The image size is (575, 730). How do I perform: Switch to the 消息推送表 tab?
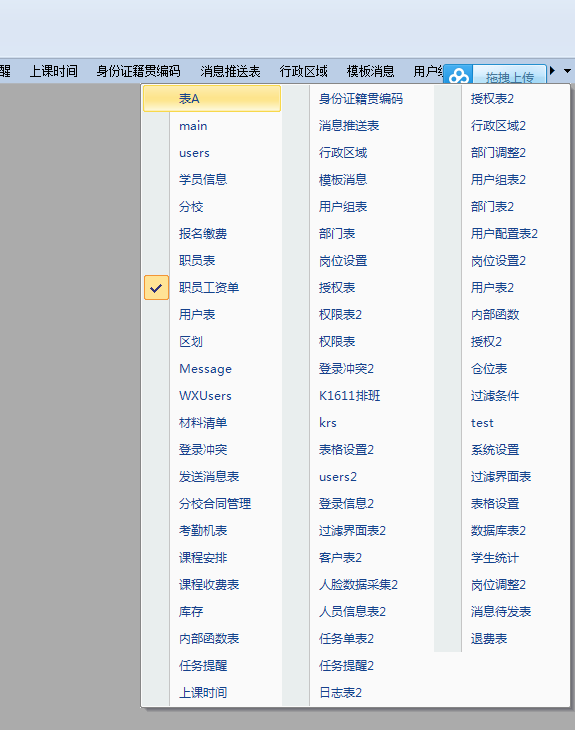[x=230, y=71]
